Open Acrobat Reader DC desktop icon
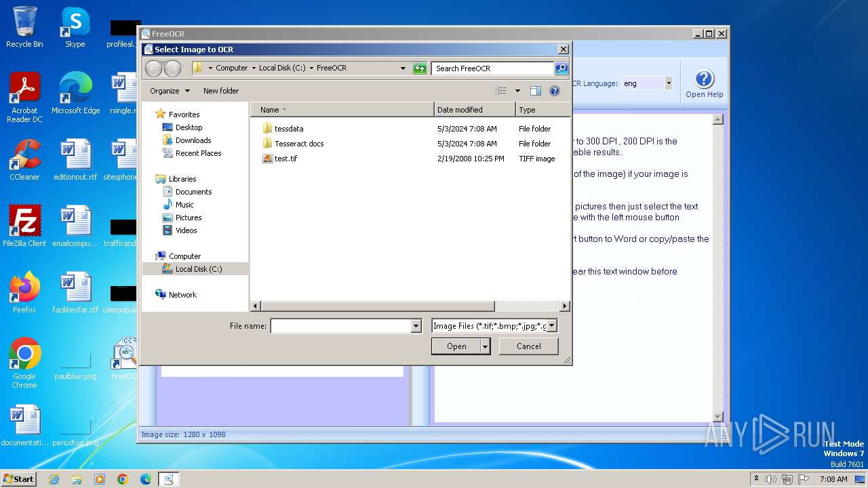The height and width of the screenshot is (488, 868). point(24,98)
